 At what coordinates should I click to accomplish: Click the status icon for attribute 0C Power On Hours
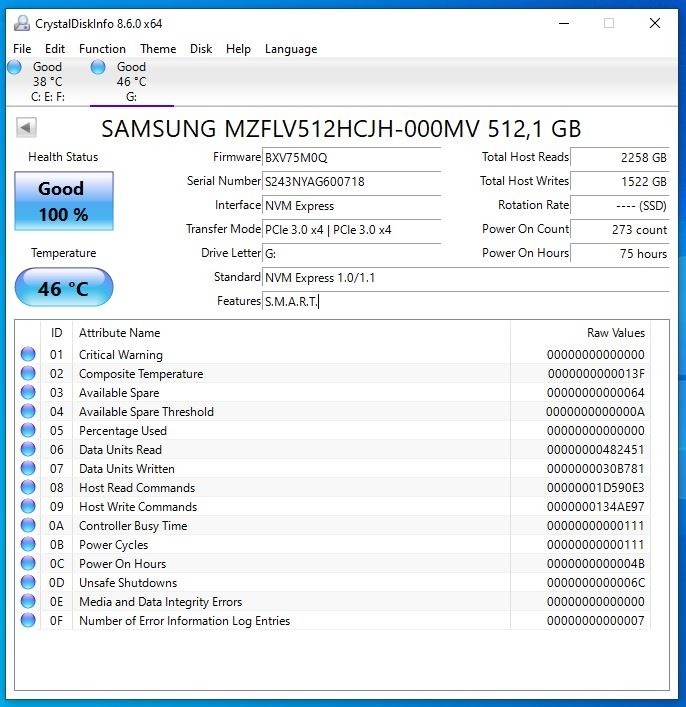[28, 563]
